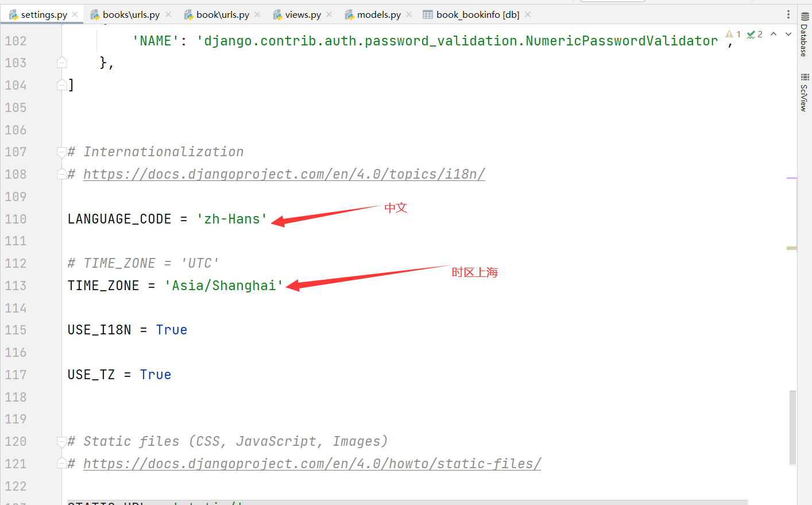Click the True value of USE_I18N

(x=172, y=330)
